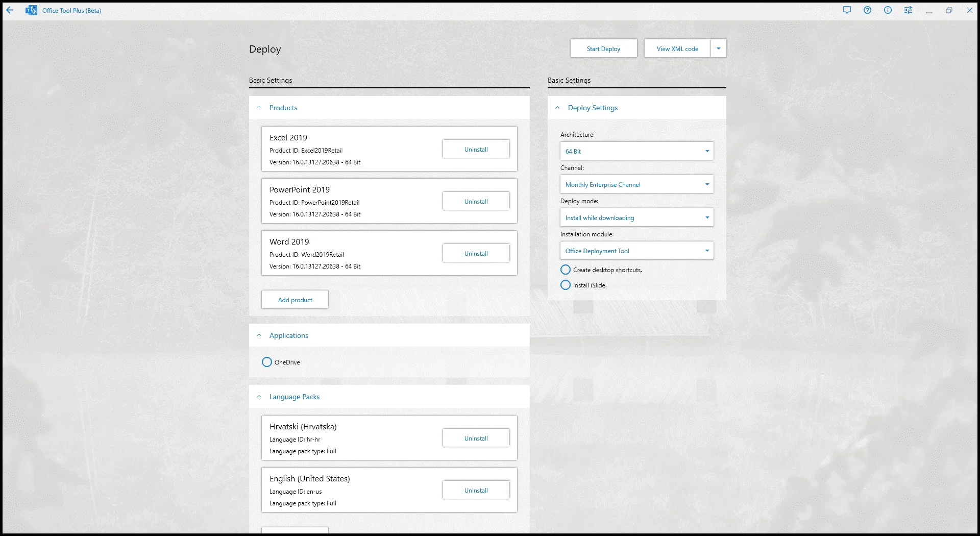
Task: Click the Word 2019 product title
Action: 289,241
